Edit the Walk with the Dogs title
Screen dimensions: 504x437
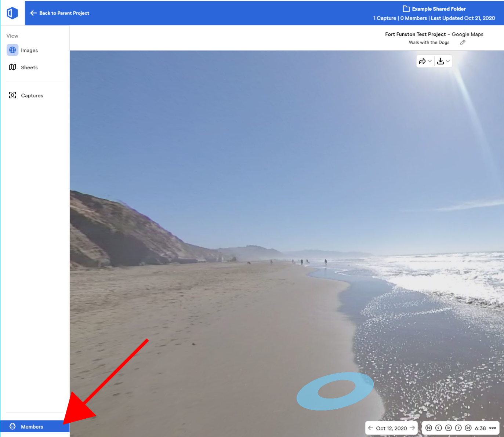click(x=463, y=42)
